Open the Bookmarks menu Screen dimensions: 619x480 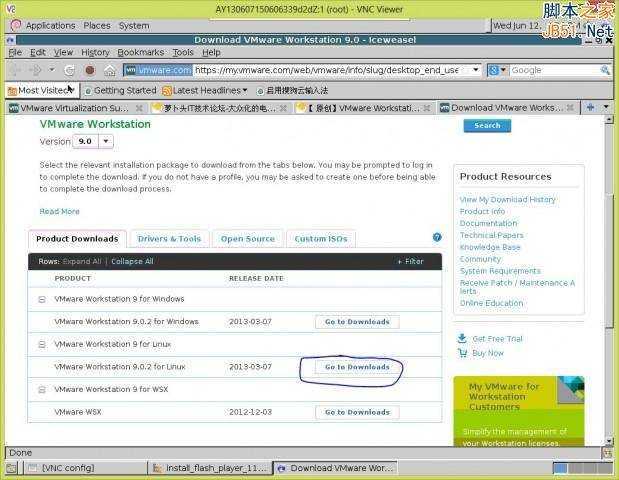click(141, 52)
